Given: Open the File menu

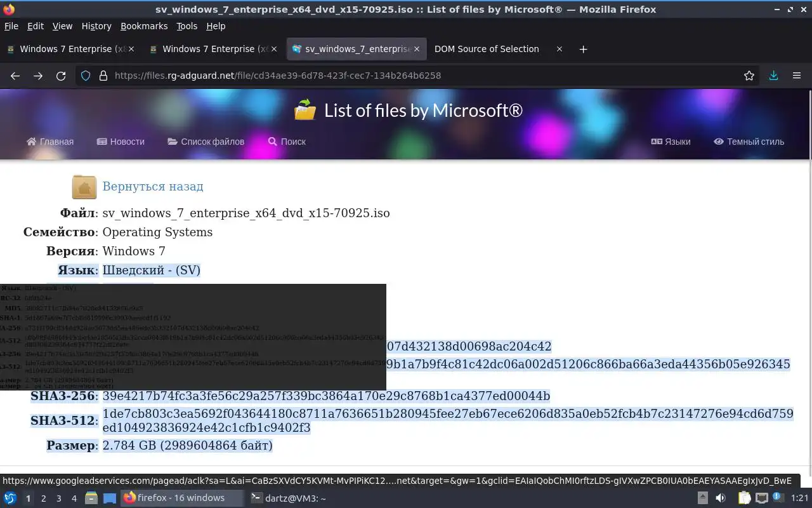Looking at the screenshot, I should point(11,26).
